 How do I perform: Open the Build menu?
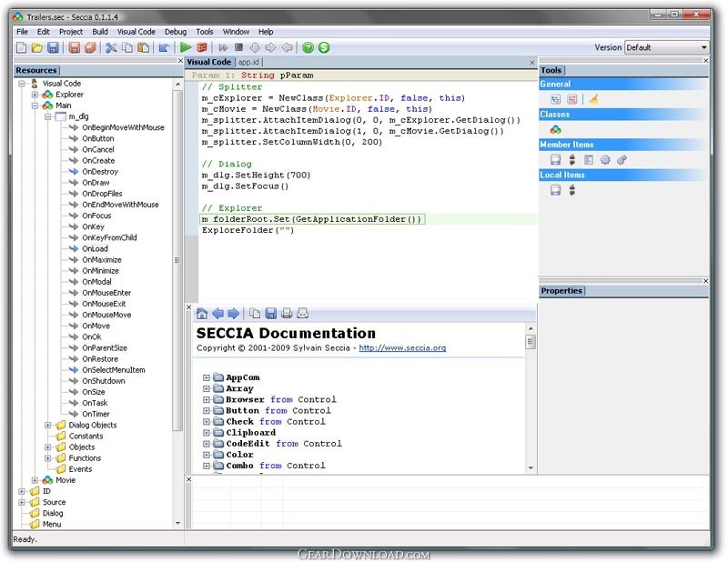tap(100, 32)
